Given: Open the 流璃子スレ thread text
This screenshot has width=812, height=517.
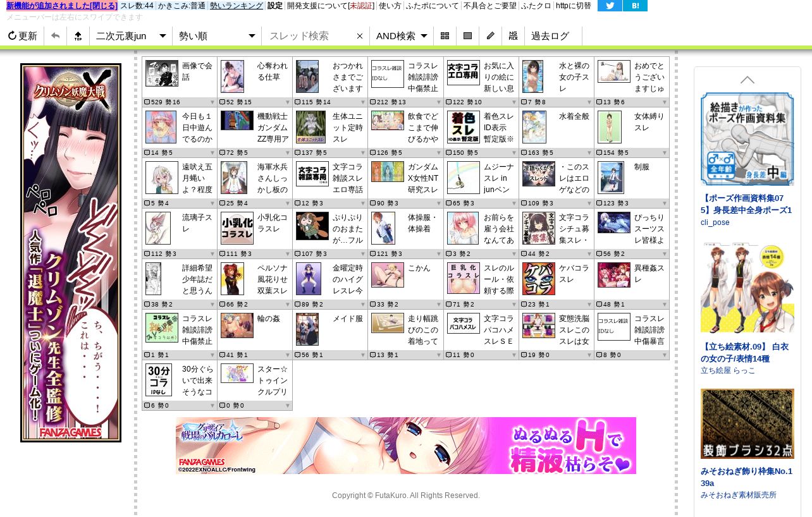Looking at the screenshot, I should (198, 222).
